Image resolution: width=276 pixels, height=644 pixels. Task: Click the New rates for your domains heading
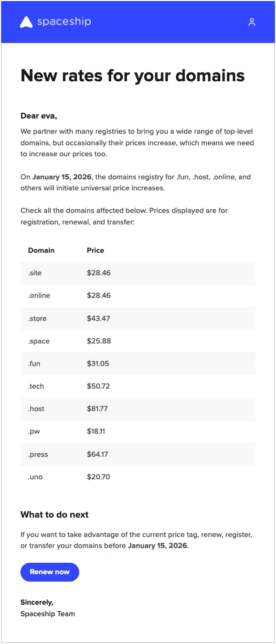tap(133, 76)
